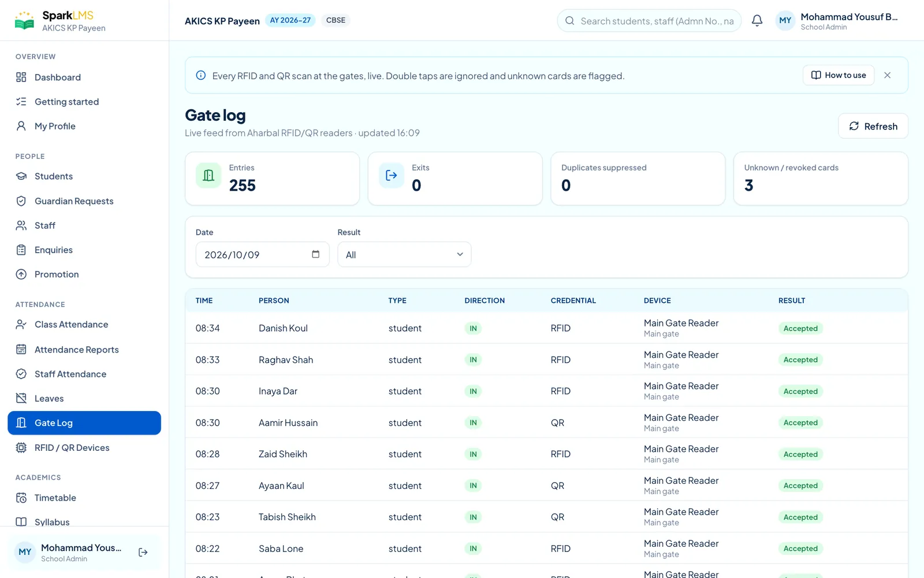Click the entries count 255
This screenshot has width=924, height=578.
[243, 186]
